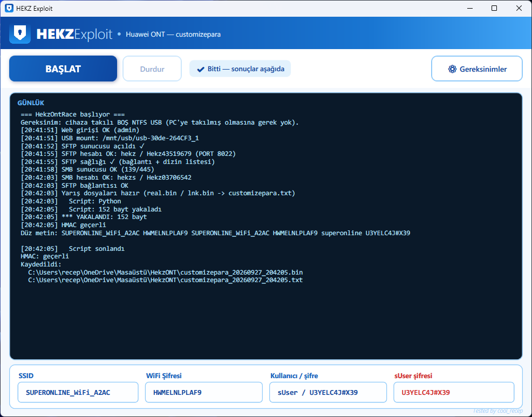Viewport: 532px width, 417px height.
Task: Click the 'SSID' label above the results
Action: coord(26,375)
